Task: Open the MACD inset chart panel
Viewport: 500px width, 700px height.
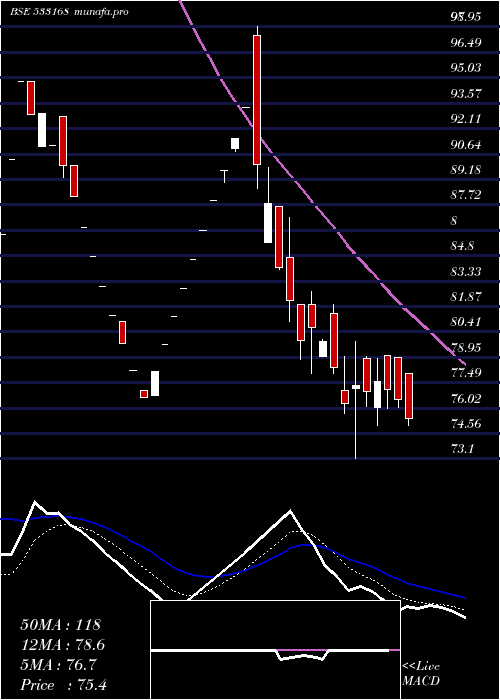Action: (275, 650)
